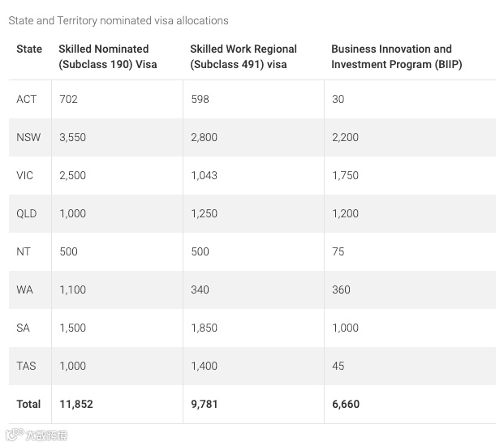Select the 'Skilled Work Regional (Subclass 491) visa' header
Screen dimensions: 504x446
click(243, 57)
